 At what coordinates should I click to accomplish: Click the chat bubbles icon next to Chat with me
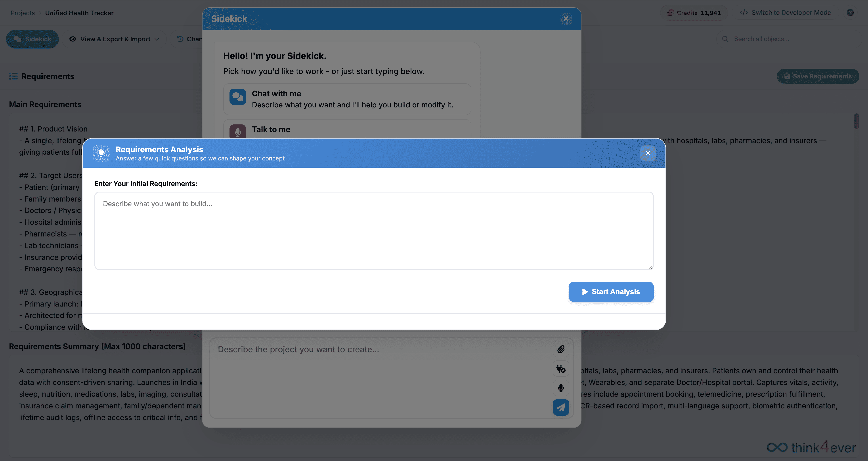click(237, 97)
